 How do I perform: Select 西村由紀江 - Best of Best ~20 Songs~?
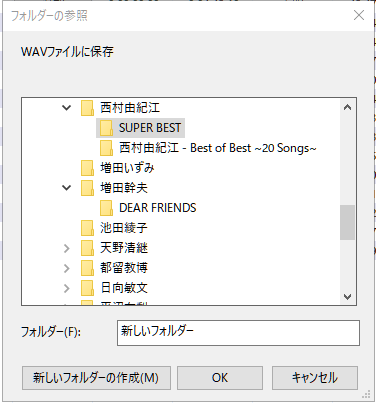pyautogui.click(x=217, y=148)
